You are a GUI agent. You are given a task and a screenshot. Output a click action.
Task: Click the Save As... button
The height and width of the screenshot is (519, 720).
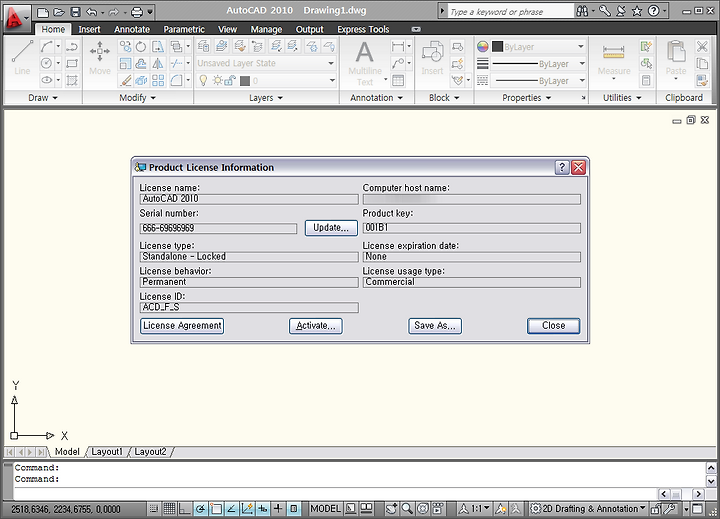coord(435,326)
